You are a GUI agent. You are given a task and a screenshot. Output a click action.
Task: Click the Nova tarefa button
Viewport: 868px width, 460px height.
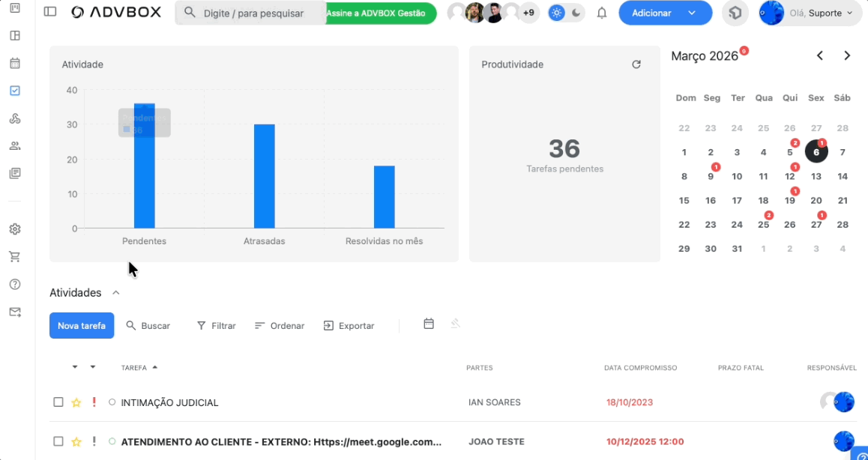82,326
